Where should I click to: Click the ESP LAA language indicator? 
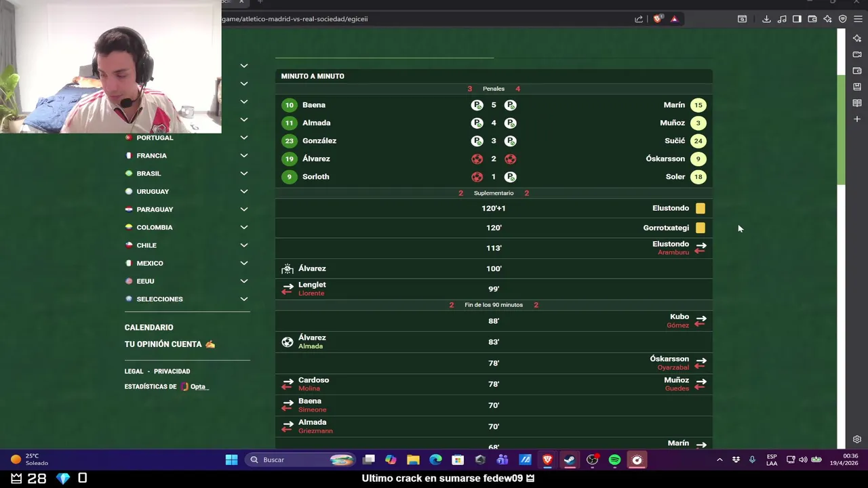[x=772, y=460]
